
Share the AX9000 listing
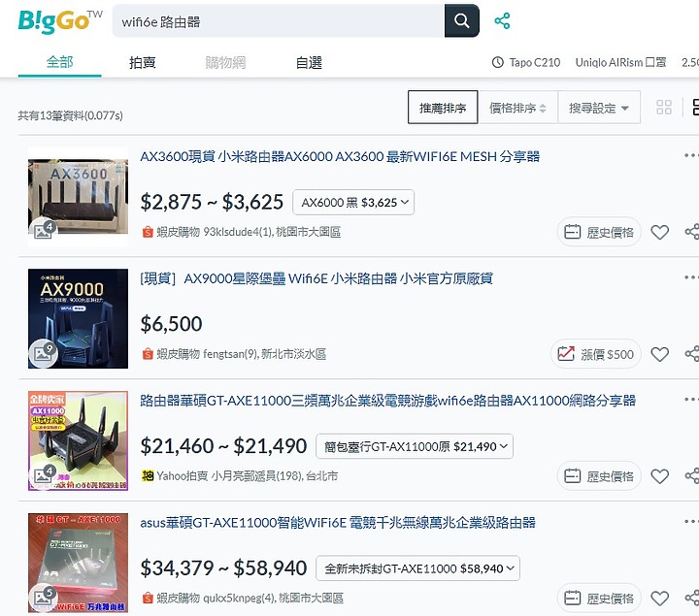(x=692, y=354)
